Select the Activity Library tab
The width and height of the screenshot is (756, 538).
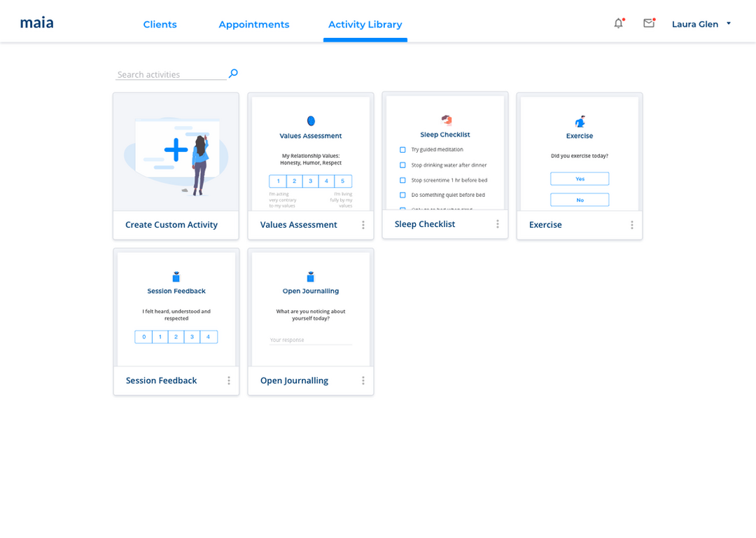point(365,25)
